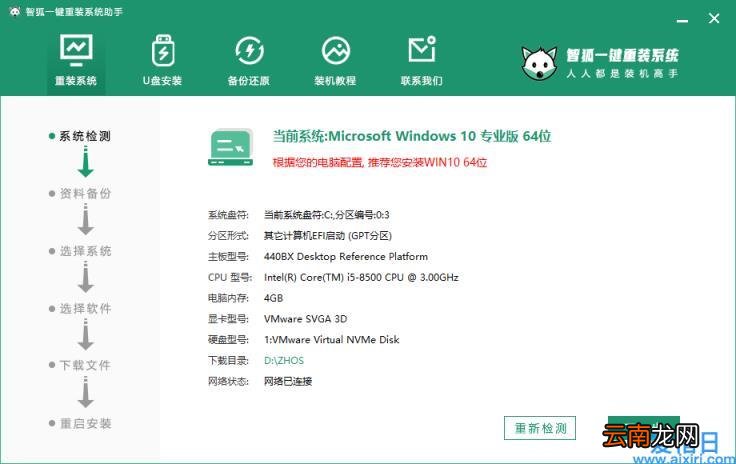Screen dimensions: 736x464
Task: Open the 备份还原 backup restore tab
Action: tap(249, 60)
